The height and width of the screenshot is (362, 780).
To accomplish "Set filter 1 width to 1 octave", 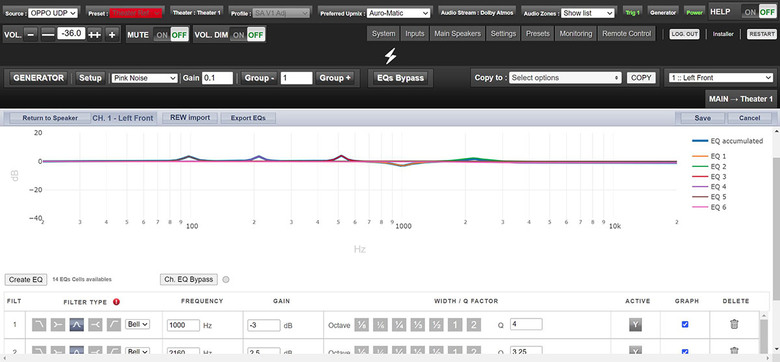I will [455, 325].
